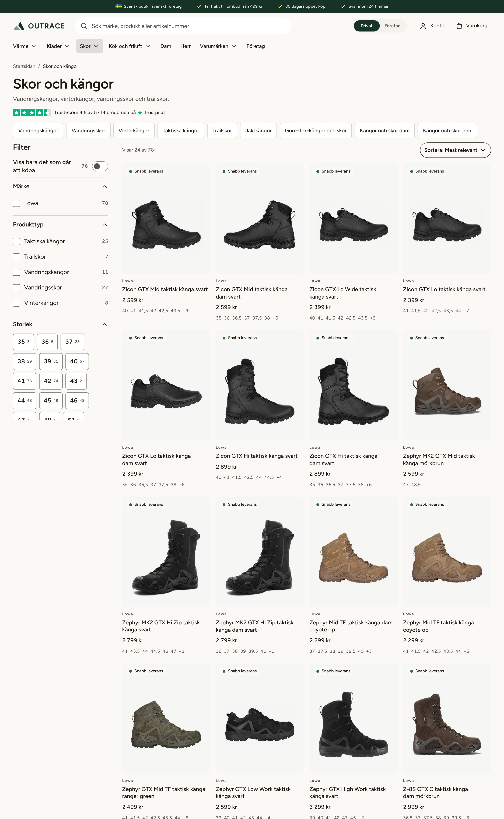504x819 pixels.
Task: Filter by size 46
Action: pos(77,401)
